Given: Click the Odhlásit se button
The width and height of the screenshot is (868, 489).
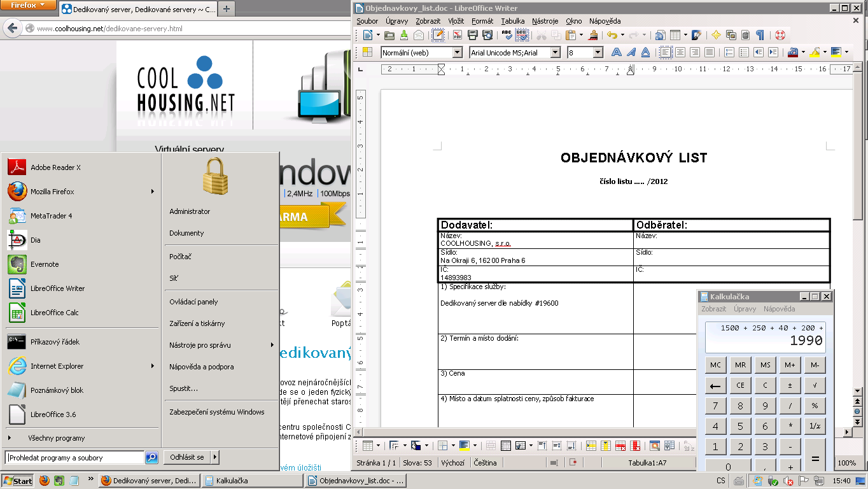Looking at the screenshot, I should tap(187, 457).
